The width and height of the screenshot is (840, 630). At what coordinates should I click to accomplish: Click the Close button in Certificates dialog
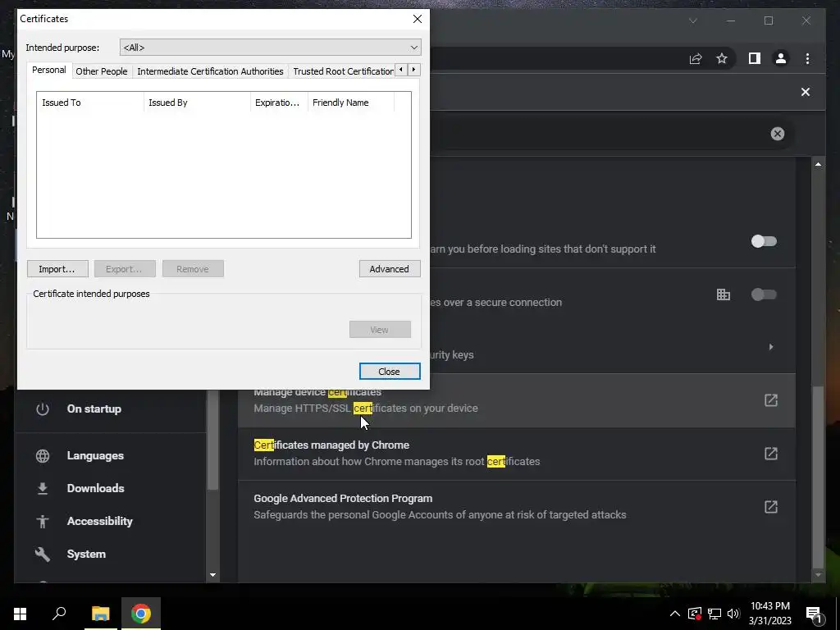click(x=390, y=372)
